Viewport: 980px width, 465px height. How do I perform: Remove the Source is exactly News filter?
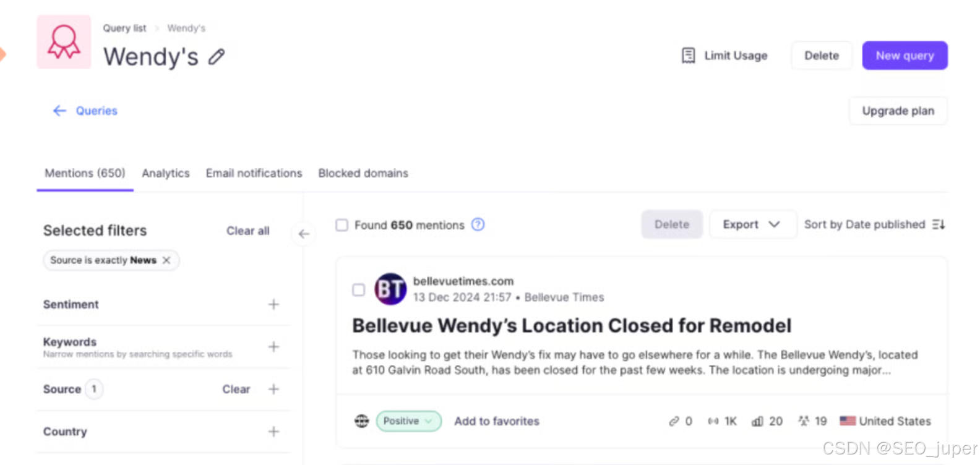click(x=166, y=260)
